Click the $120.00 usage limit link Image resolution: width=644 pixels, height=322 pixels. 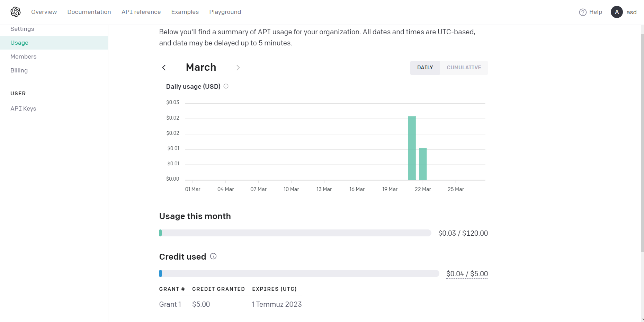tap(475, 233)
